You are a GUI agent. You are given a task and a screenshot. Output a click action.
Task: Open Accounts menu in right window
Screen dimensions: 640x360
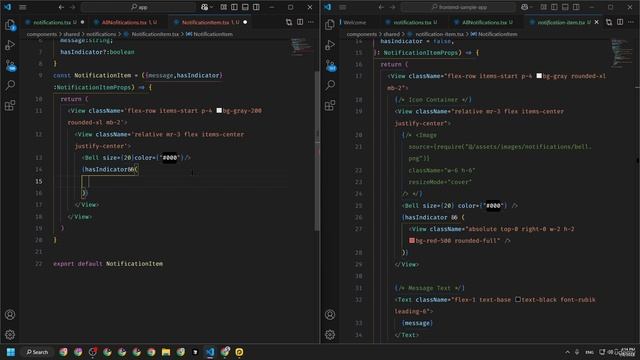pyautogui.click(x=330, y=315)
